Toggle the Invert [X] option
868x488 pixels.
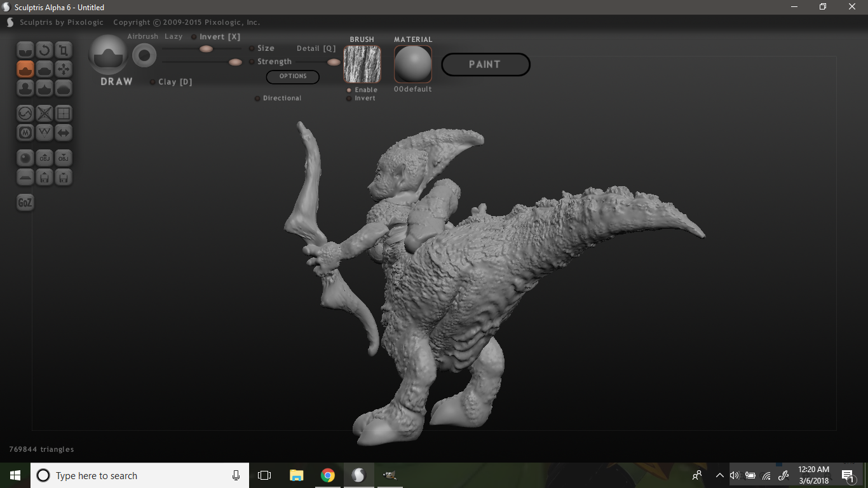click(x=194, y=37)
